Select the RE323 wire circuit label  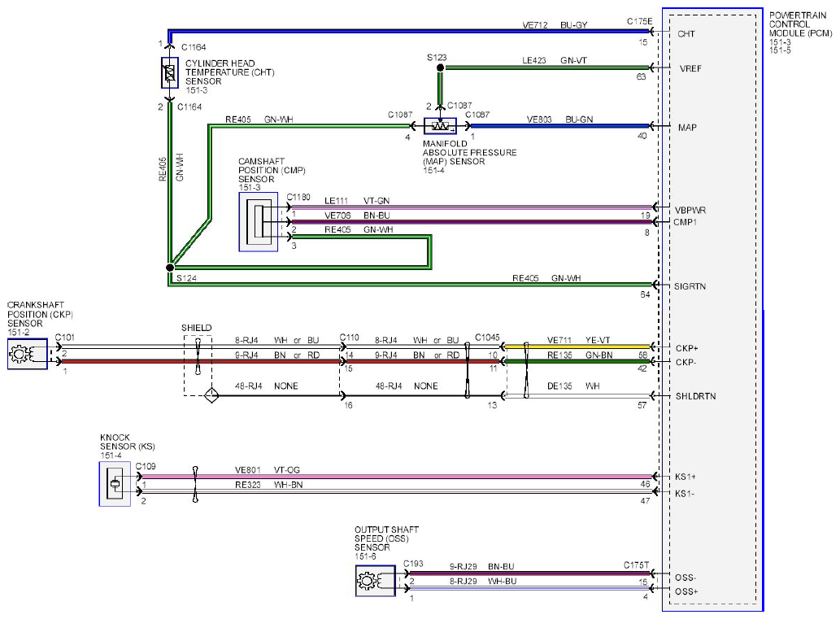pyautogui.click(x=247, y=485)
